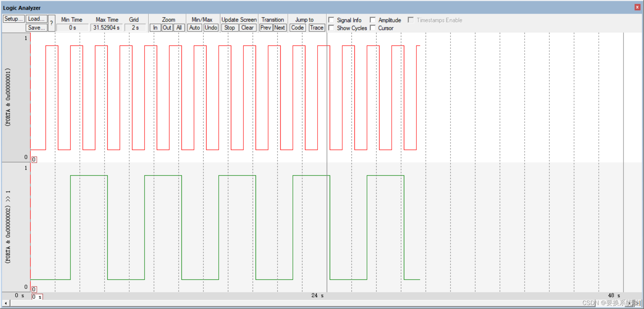This screenshot has height=309, width=644.
Task: Jump to Trace view
Action: [x=316, y=28]
